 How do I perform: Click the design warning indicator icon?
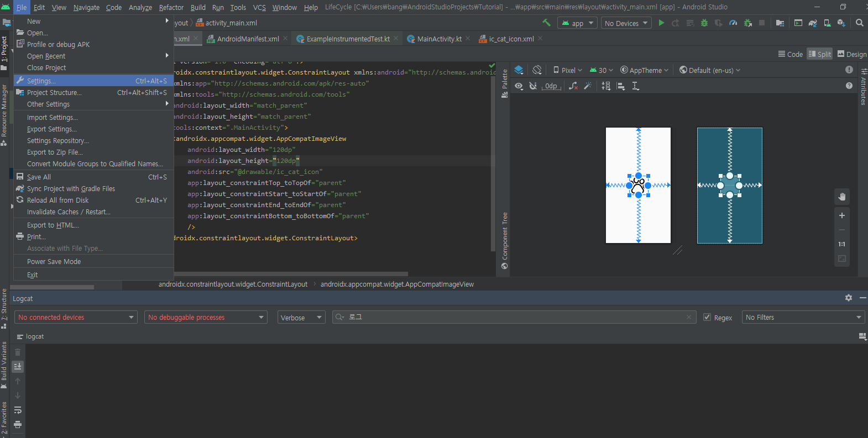click(x=849, y=70)
